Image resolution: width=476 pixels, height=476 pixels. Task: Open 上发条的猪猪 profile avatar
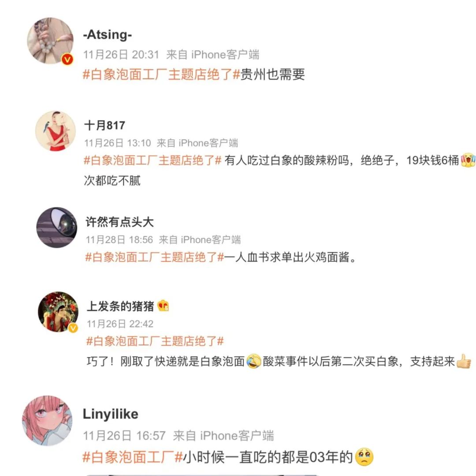(58, 312)
